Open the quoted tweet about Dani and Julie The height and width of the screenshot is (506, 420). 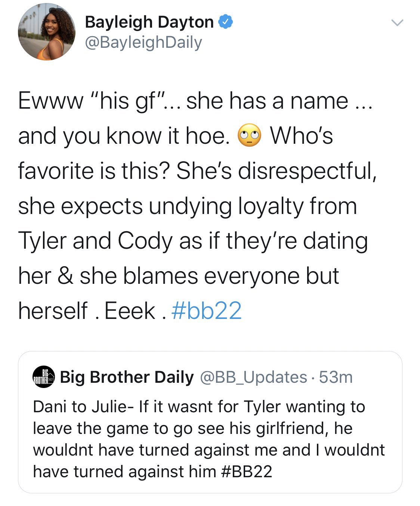(210, 422)
